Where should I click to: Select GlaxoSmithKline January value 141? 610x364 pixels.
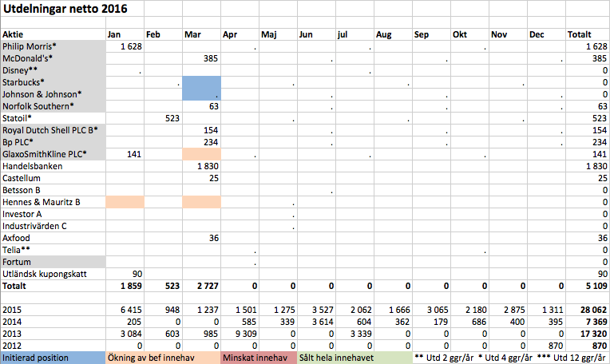point(125,154)
